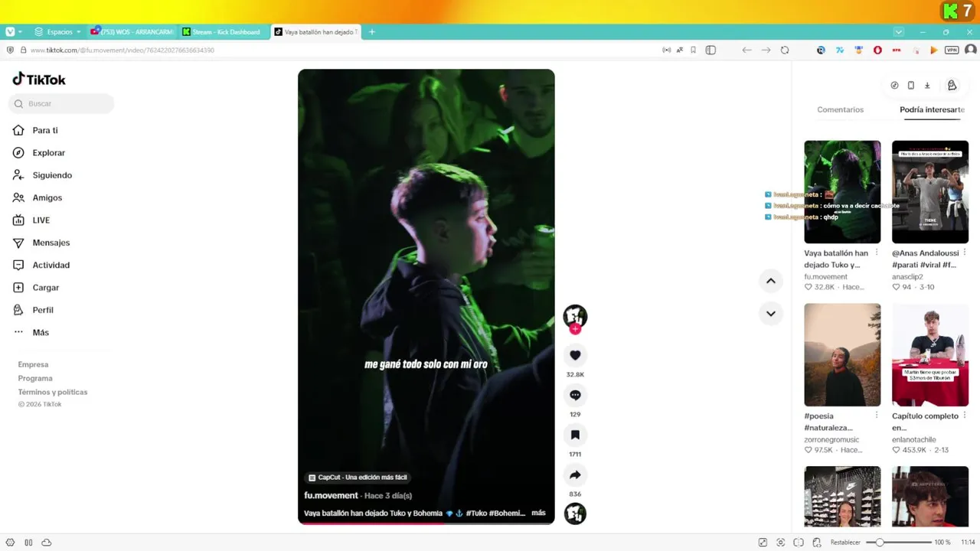The width and height of the screenshot is (980, 551).
Task: Open options for 'Vaya batallón' card
Action: click(877, 253)
